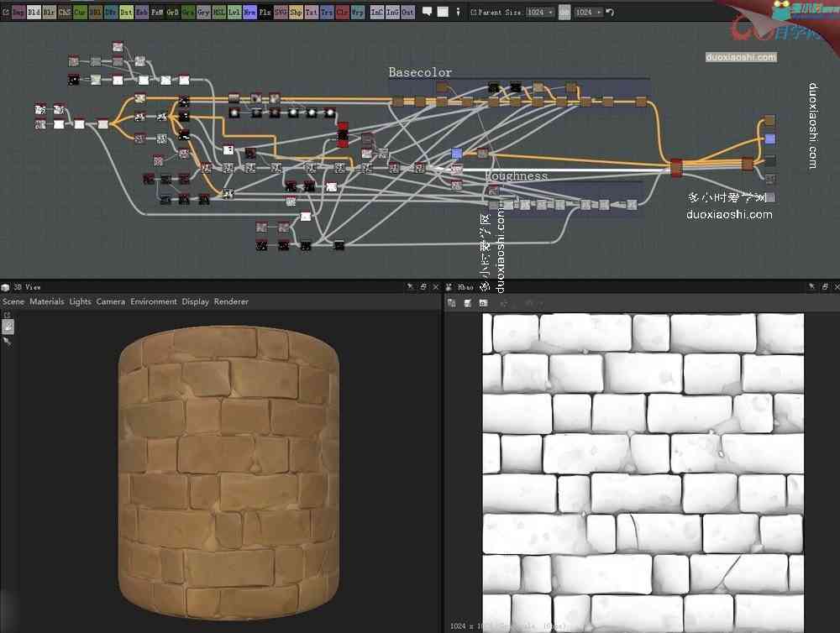The width and height of the screenshot is (840, 633).
Task: Add a Blur node with the Blr button
Action: [50, 12]
